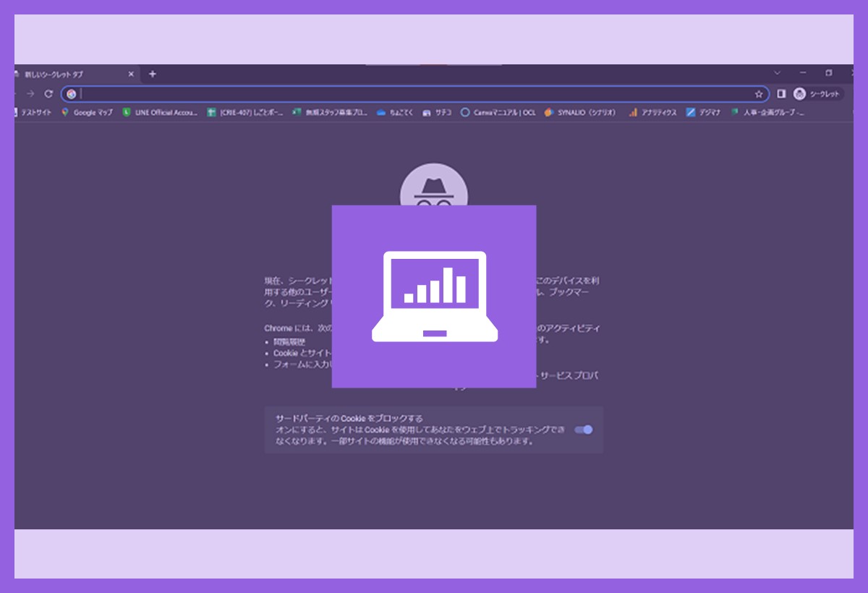The image size is (868, 593).
Task: Open a new tab with plus button
Action: [x=152, y=74]
